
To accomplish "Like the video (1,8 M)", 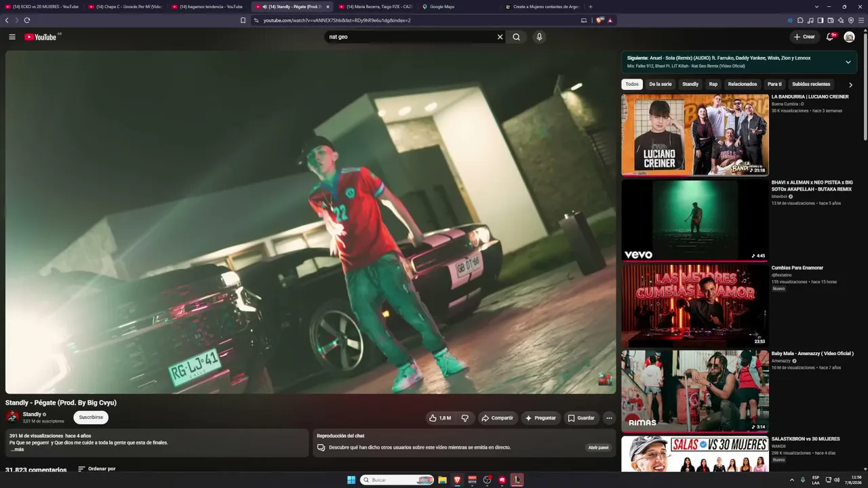I will (x=439, y=418).
